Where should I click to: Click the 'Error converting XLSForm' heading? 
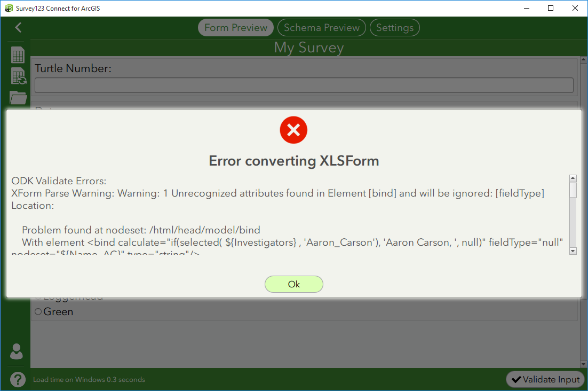pyautogui.click(x=294, y=161)
